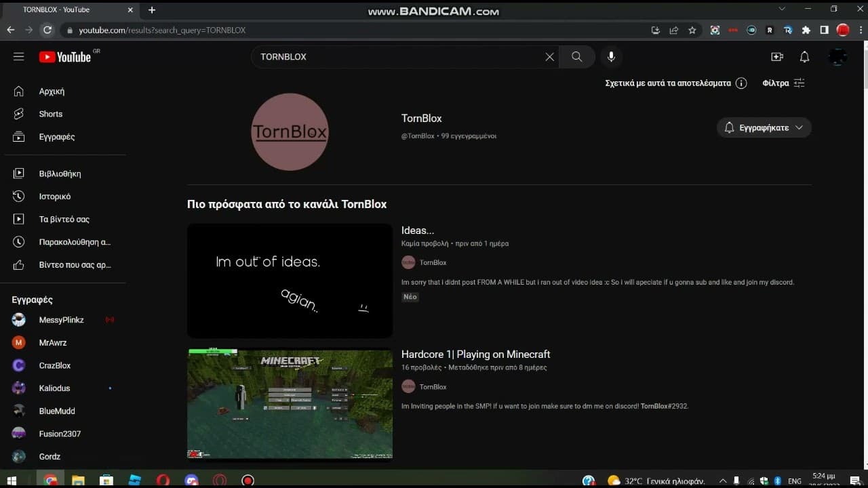Run the search with magnifier button
The height and width of the screenshot is (488, 868).
tap(577, 57)
